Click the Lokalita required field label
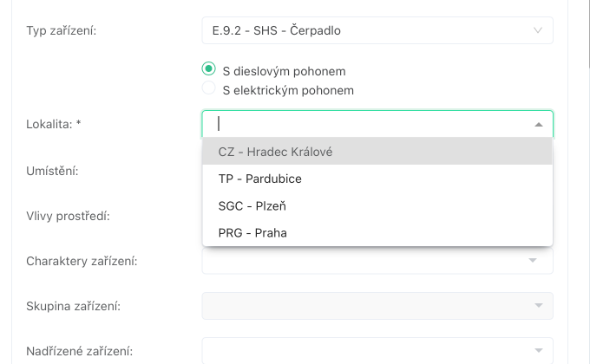The width and height of the screenshot is (590, 364). (54, 124)
